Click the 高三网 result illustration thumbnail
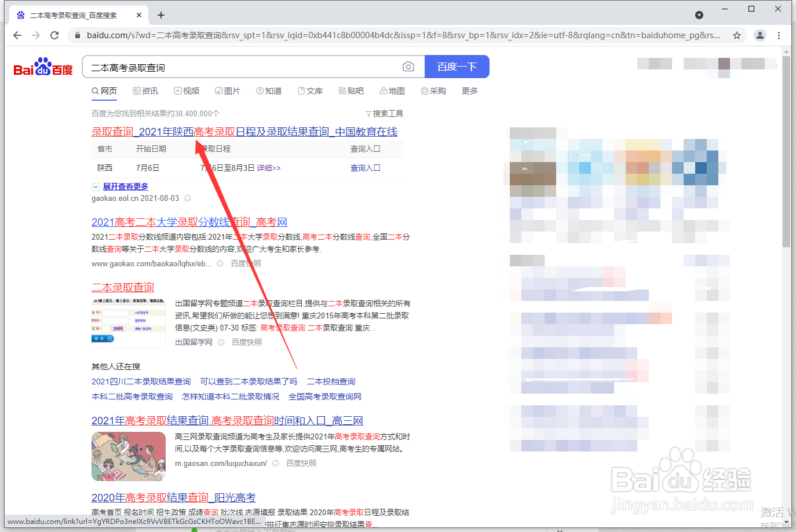 [129, 456]
